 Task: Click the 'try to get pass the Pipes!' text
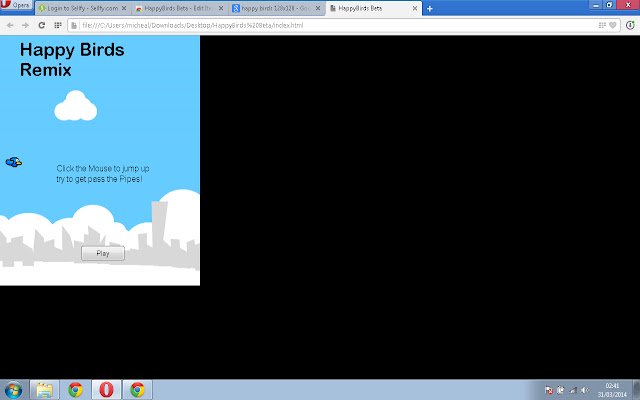(99, 179)
